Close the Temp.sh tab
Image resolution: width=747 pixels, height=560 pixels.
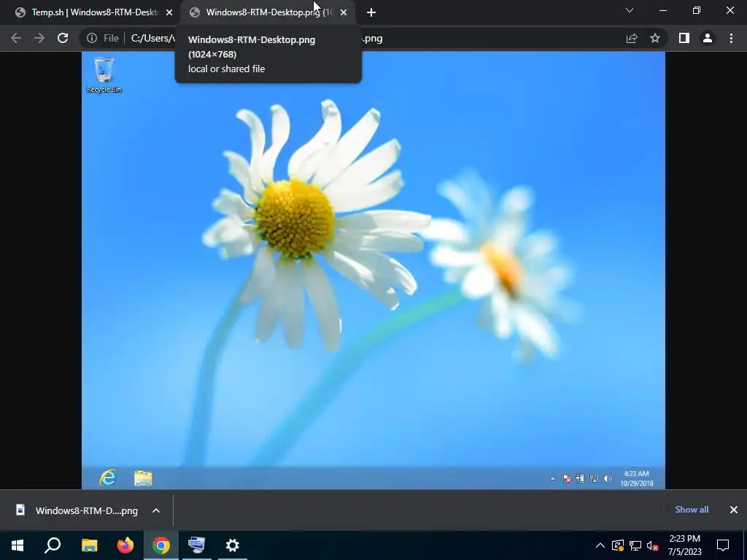(169, 12)
